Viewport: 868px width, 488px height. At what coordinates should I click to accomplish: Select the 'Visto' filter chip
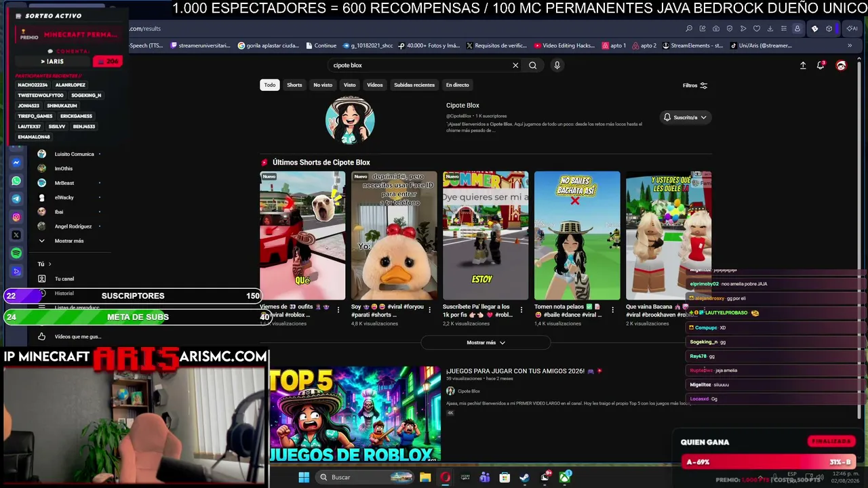click(x=350, y=85)
